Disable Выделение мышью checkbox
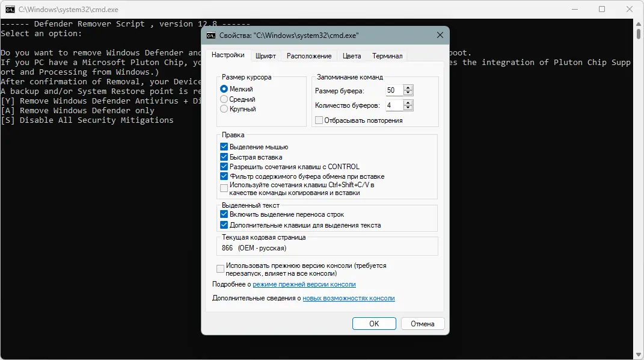Image resolution: width=644 pixels, height=360 pixels. 224,147
